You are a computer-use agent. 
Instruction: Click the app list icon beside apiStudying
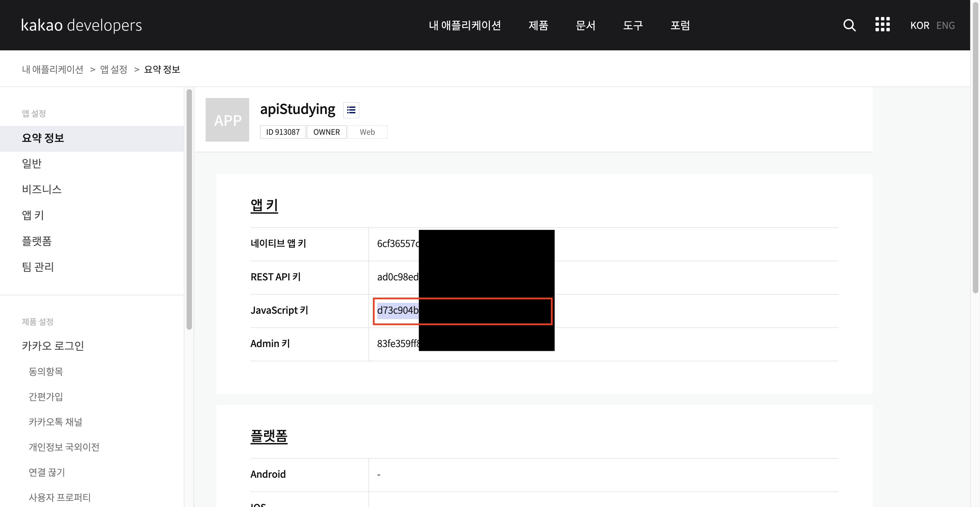(351, 110)
